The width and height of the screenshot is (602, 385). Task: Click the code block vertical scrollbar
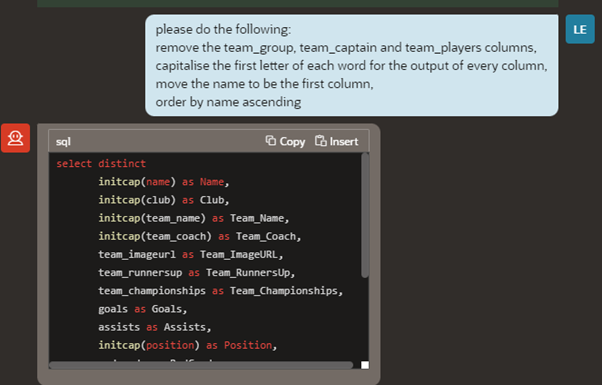365,215
